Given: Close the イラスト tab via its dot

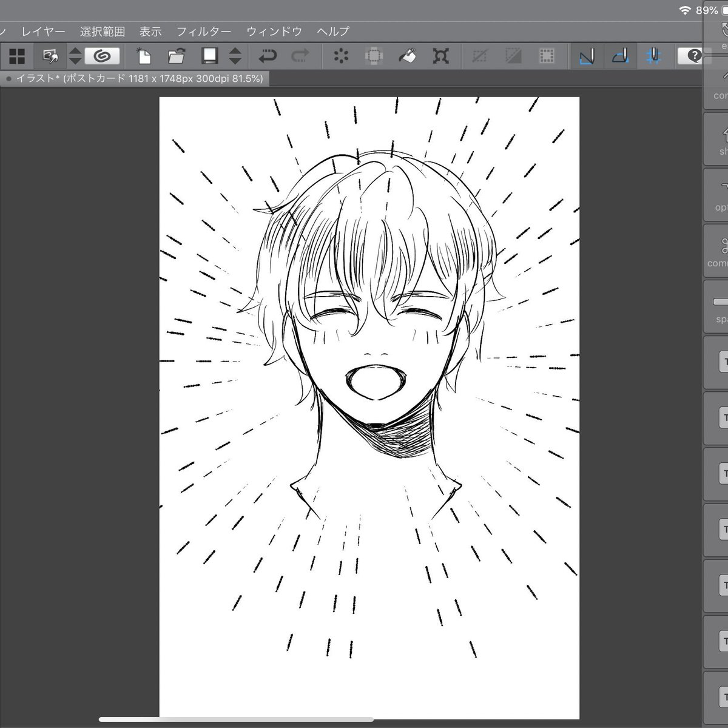Looking at the screenshot, I should click(8, 79).
